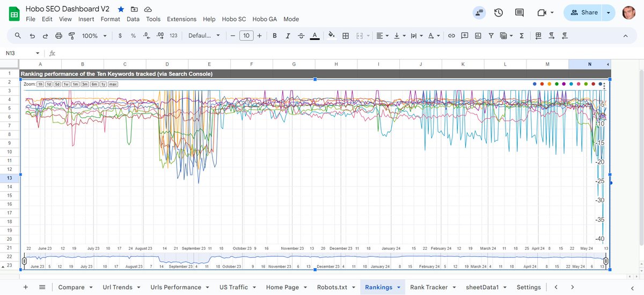
Task: Set chart zoom to 1h
Action: pyautogui.click(x=40, y=84)
